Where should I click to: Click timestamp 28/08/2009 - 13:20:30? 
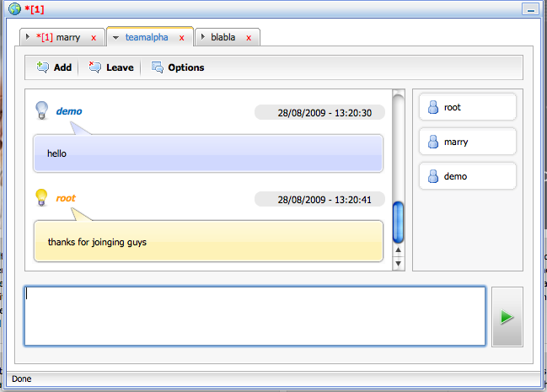click(x=324, y=113)
